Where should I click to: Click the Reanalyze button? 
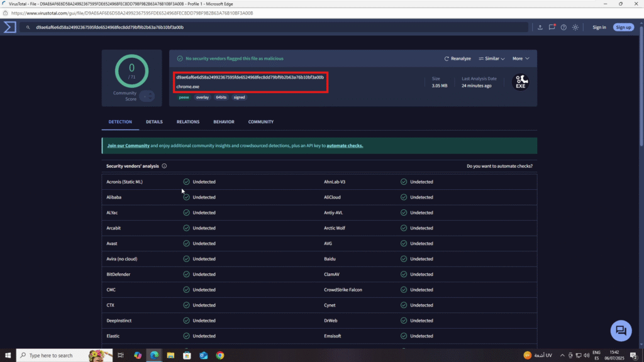(x=458, y=58)
